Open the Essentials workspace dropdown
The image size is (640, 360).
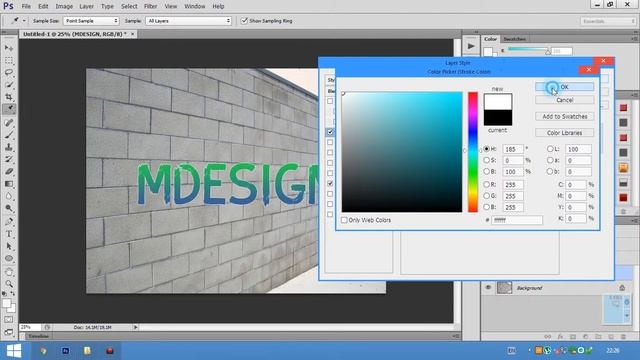coord(608,21)
